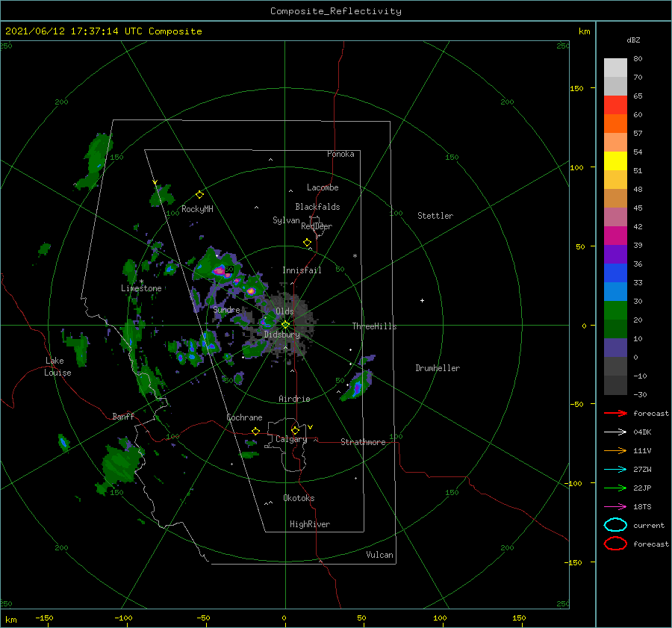Click the yellow diamond beside Cochrane
Viewport: 672px width, 628px height.
(255, 431)
